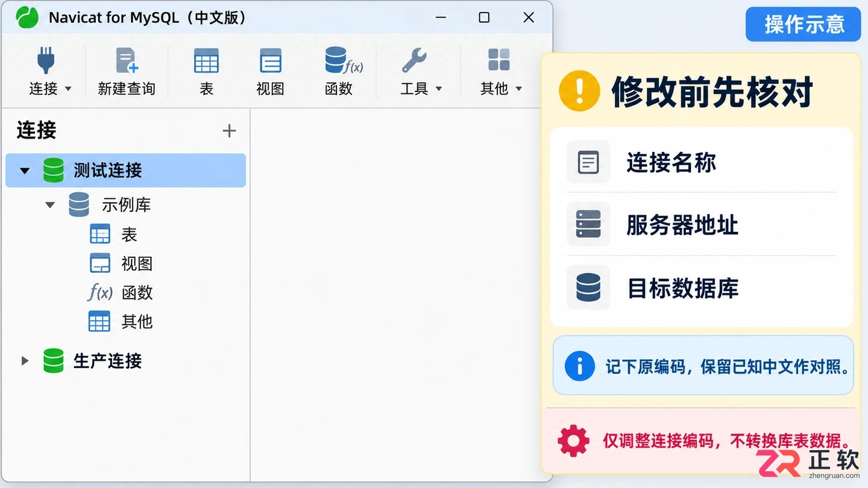The width and height of the screenshot is (868, 488).
Task: Collapse the 测试连接 tree node
Action: coord(25,170)
